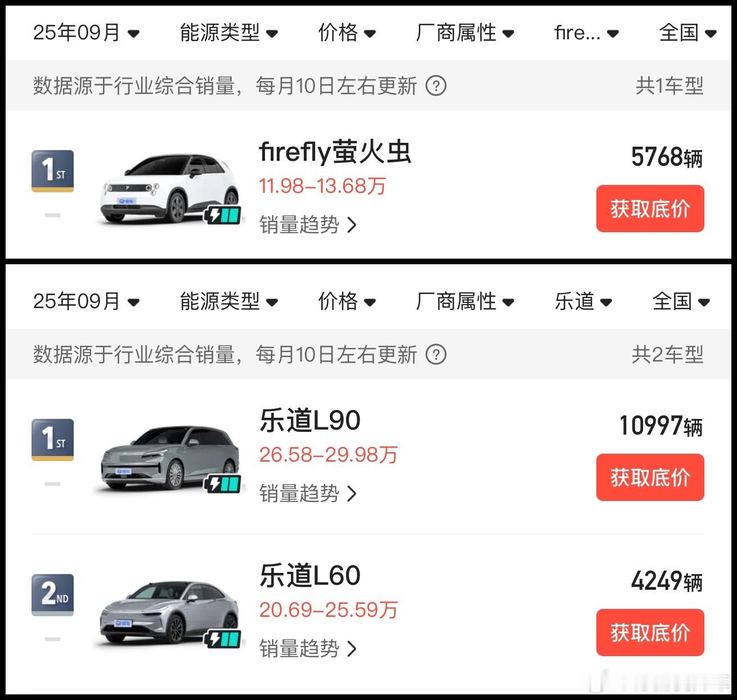Open the 乐道 brand filter dropdown
This screenshot has height=700, width=737.
point(583,301)
